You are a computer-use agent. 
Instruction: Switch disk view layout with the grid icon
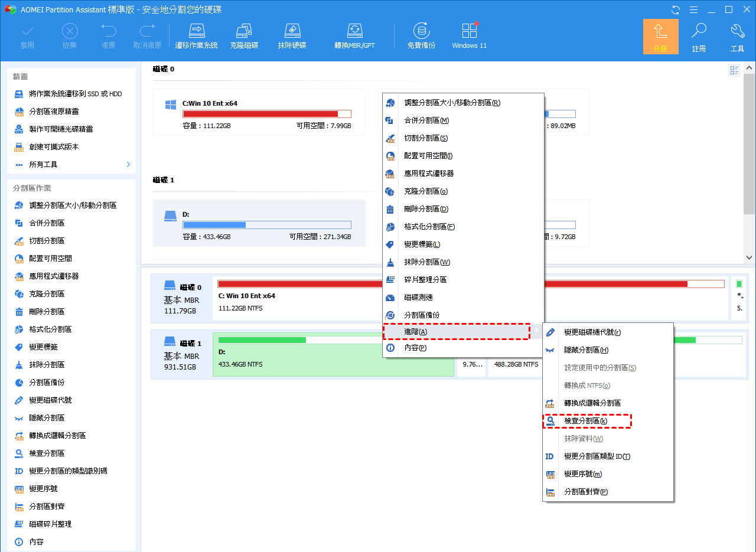pos(735,71)
